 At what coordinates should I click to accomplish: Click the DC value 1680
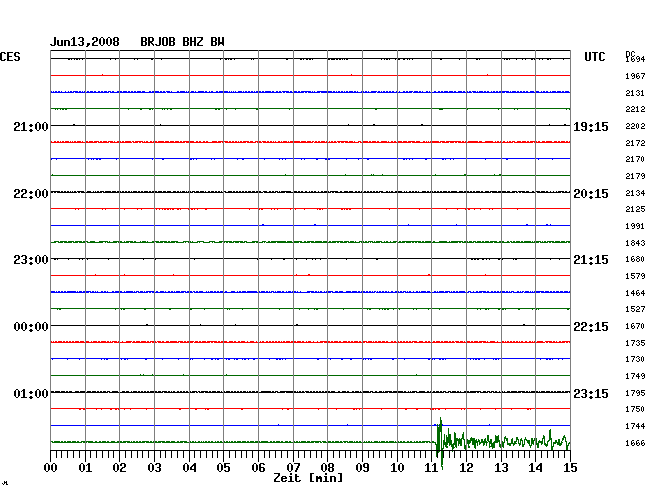tap(635, 259)
